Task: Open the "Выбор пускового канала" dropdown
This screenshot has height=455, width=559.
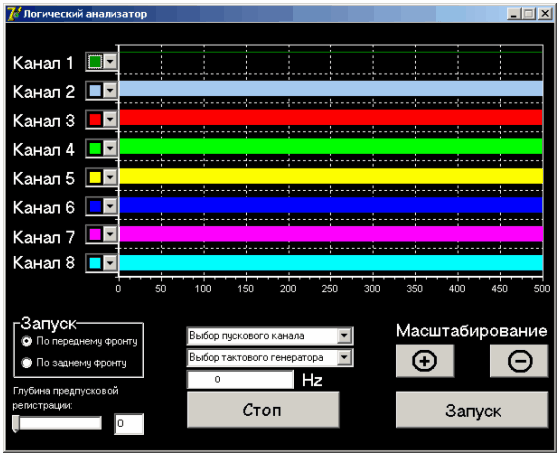Action: [x=270, y=336]
